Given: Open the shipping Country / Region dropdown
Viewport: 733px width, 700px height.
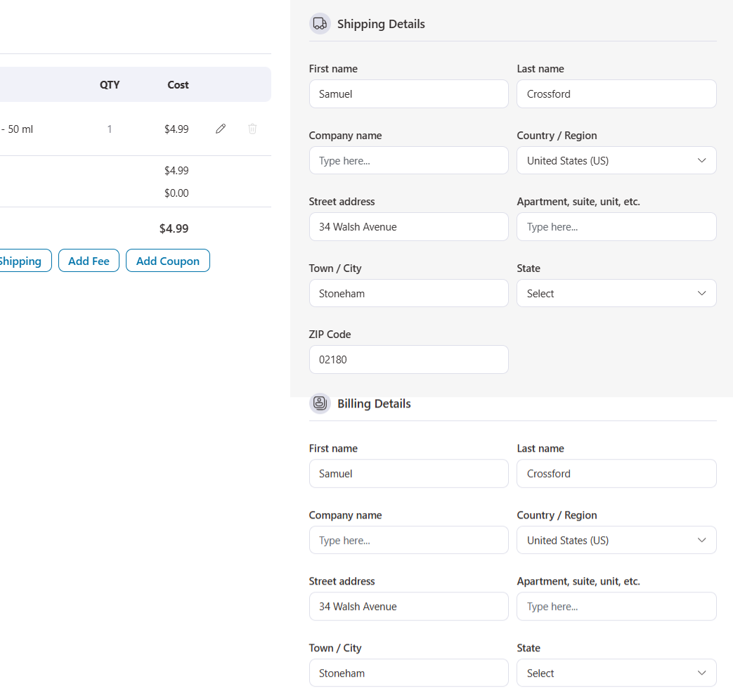Looking at the screenshot, I should point(616,160).
